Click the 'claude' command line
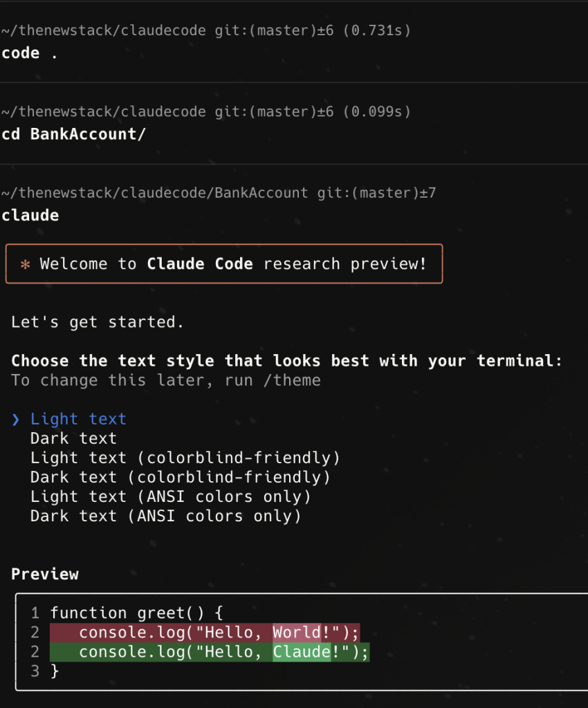 [30, 216]
